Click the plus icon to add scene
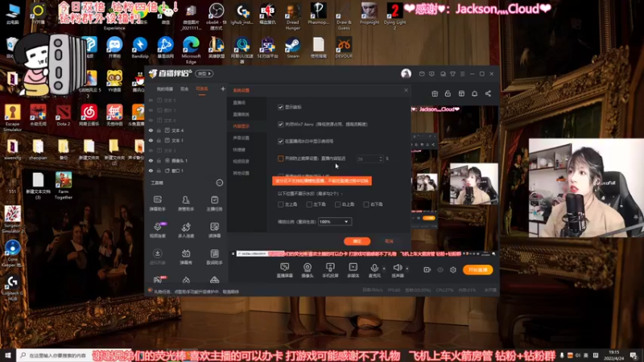 [x=223, y=88]
